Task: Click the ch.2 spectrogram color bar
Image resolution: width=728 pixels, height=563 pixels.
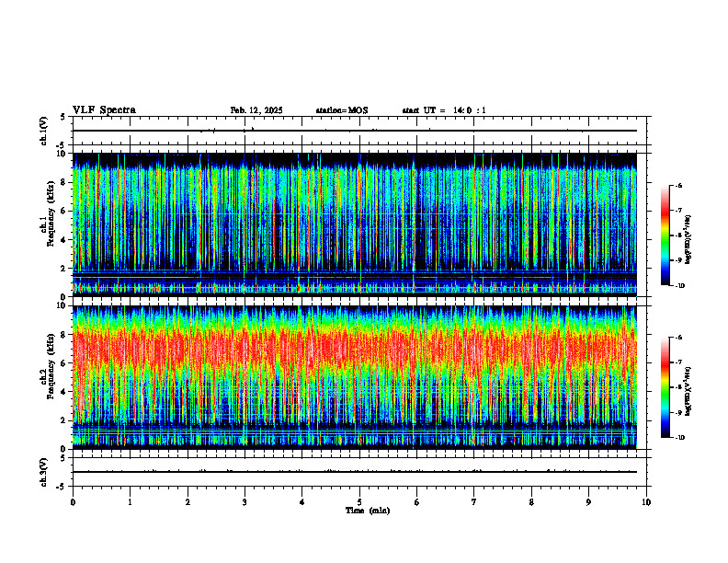Action: [665, 387]
